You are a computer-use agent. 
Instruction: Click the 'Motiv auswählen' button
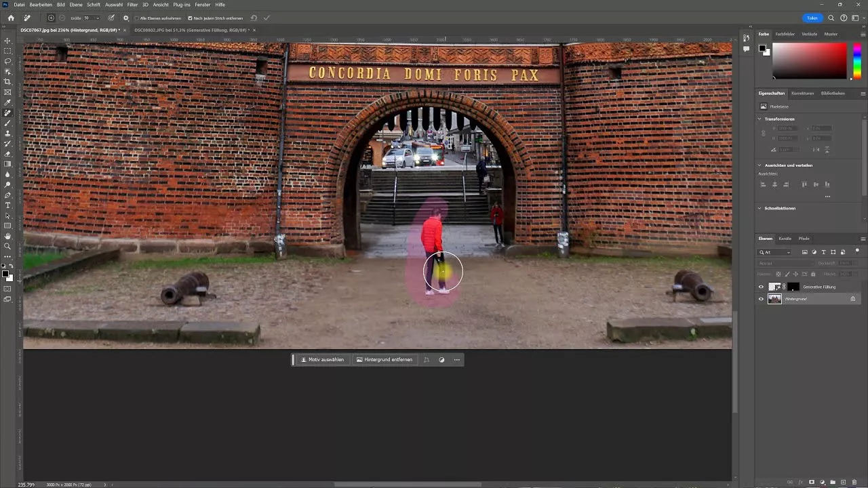[324, 360]
